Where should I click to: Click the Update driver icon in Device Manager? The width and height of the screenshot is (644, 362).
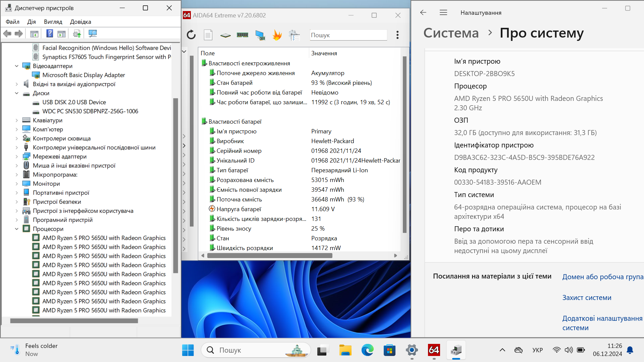(77, 34)
